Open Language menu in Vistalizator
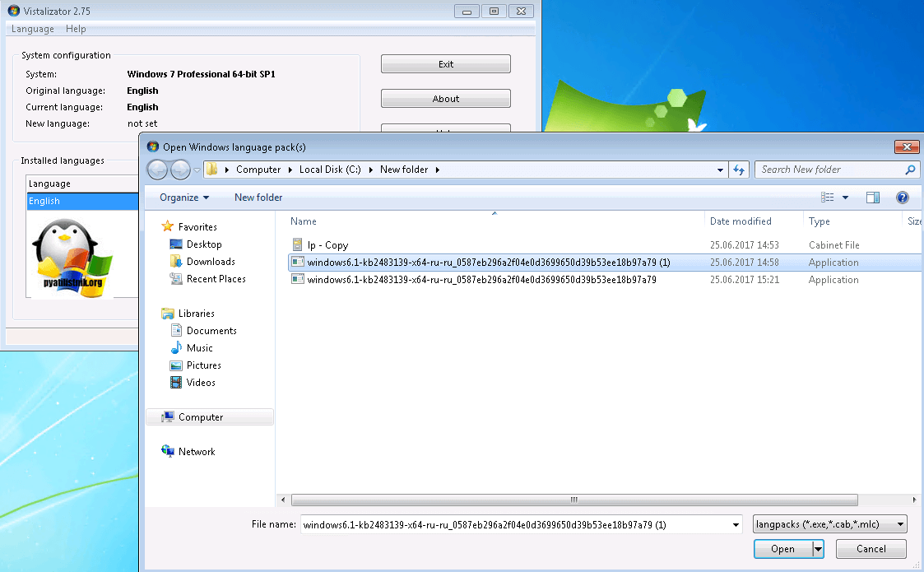Screen dimensions: 924x572 (32, 29)
